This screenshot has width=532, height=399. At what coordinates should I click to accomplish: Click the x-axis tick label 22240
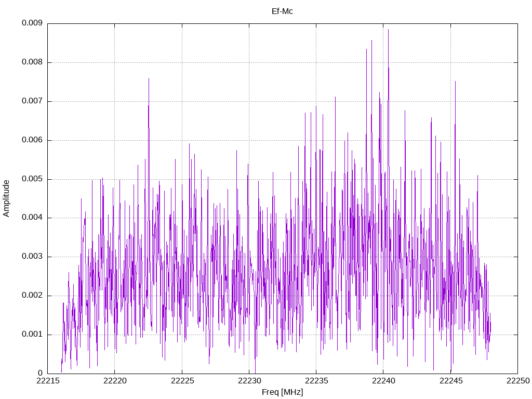point(383,381)
